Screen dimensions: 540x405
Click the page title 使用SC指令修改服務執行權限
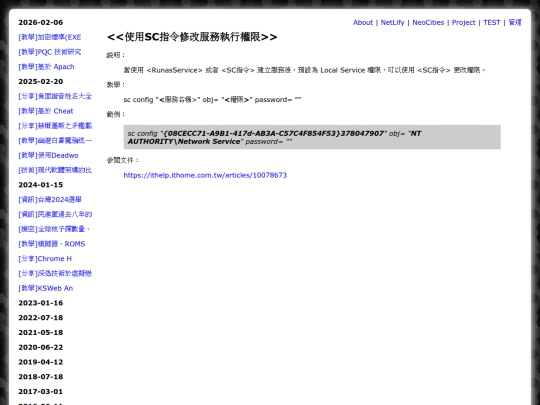point(192,37)
